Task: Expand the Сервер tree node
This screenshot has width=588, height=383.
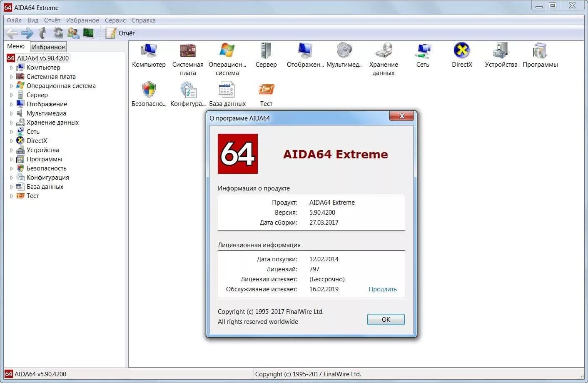Action: click(x=12, y=95)
